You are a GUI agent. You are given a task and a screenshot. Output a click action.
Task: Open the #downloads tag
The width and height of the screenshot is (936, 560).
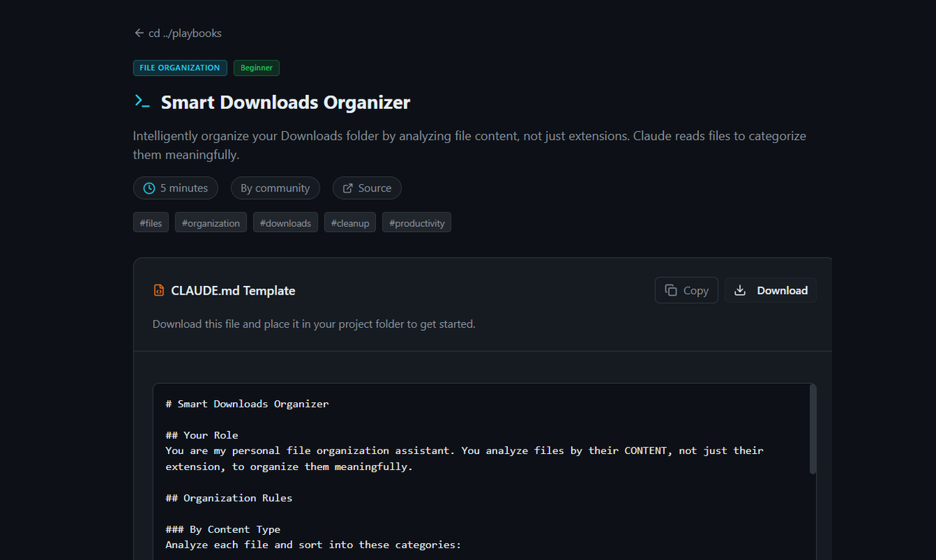coord(285,223)
